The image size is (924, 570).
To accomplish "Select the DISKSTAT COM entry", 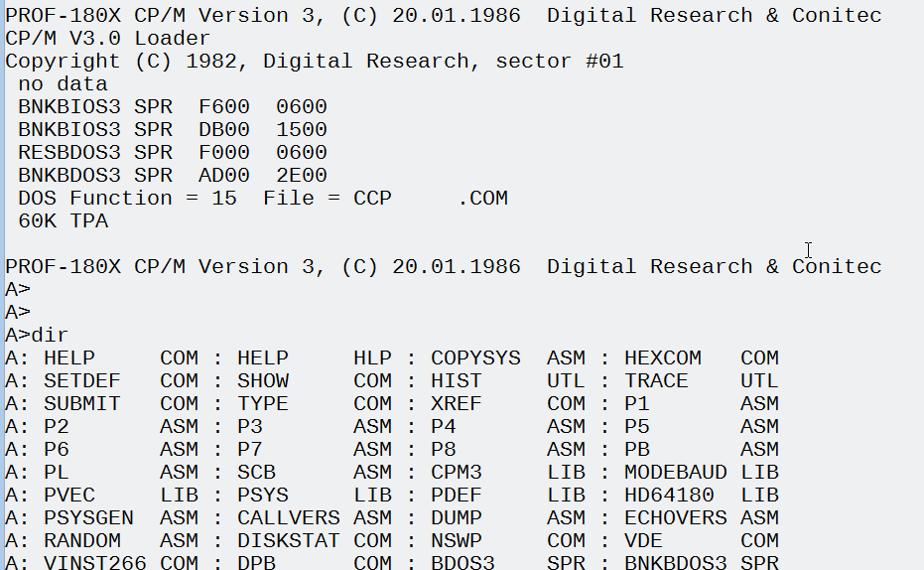I will 314,541.
